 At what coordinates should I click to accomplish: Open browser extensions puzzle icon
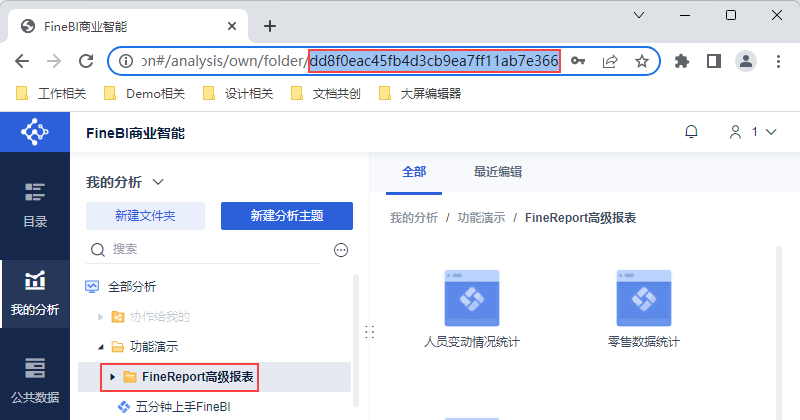682,61
